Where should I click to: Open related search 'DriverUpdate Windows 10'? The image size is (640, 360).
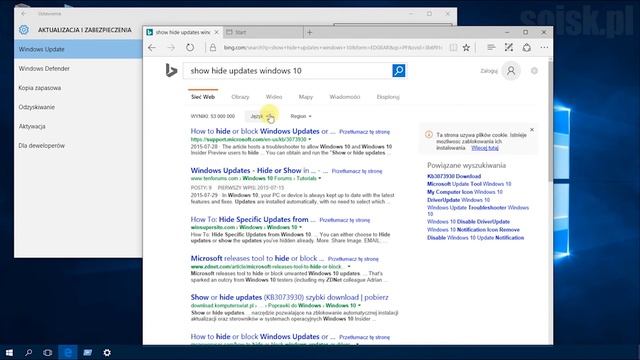pyautogui.click(x=458, y=200)
